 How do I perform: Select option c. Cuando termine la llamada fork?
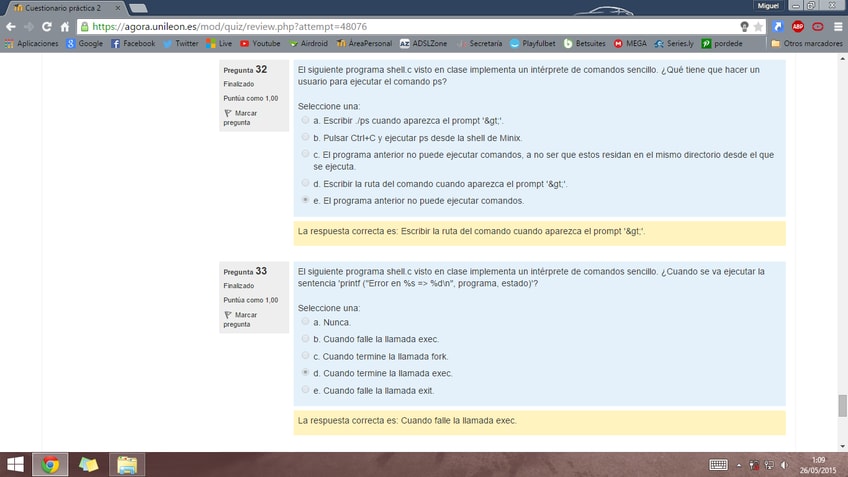306,356
